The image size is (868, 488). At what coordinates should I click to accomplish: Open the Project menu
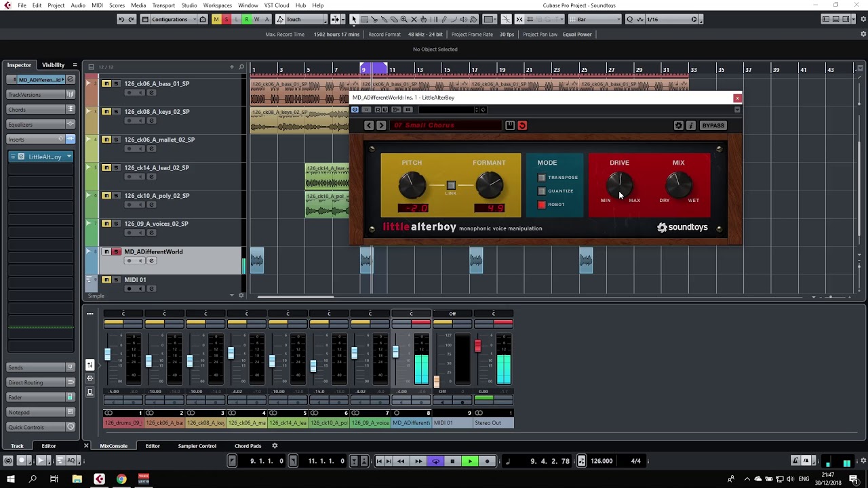[x=56, y=5]
